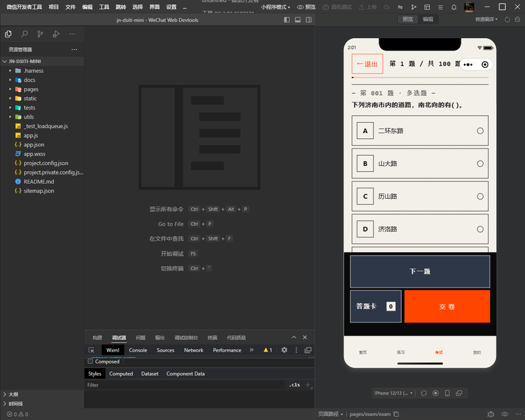Image resolution: width=525 pixels, height=420 pixels.
Task: Open the search icon in activity bar
Action: coord(24,34)
